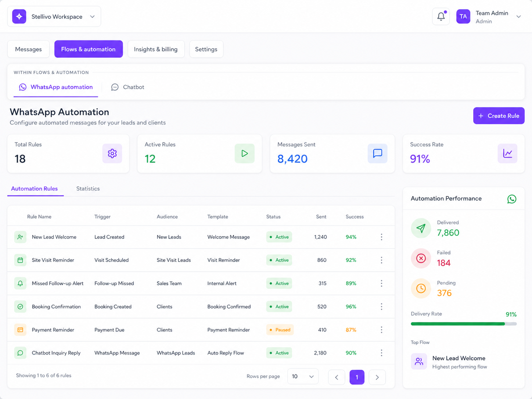Click Paused status badge for Payment Reminder
Image resolution: width=532 pixels, height=399 pixels.
[x=280, y=330]
